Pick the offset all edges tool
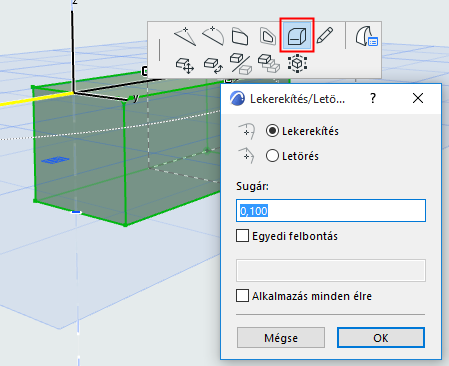 click(268, 36)
